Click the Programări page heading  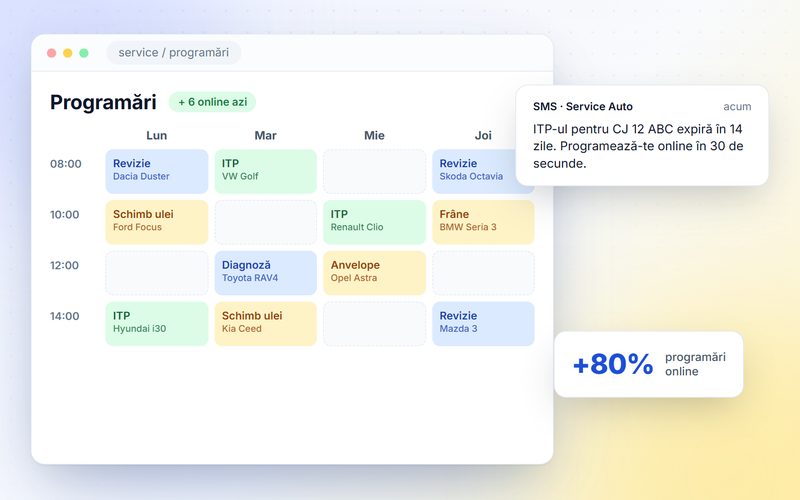coord(103,102)
